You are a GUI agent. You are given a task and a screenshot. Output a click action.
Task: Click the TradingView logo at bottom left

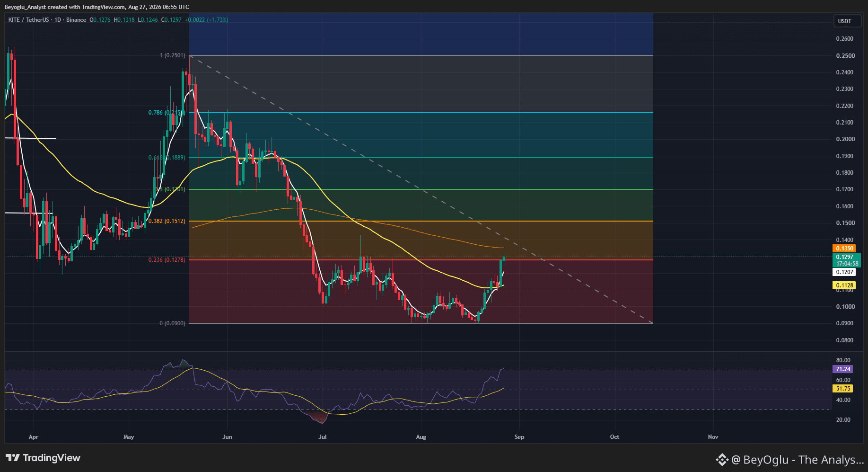43,458
